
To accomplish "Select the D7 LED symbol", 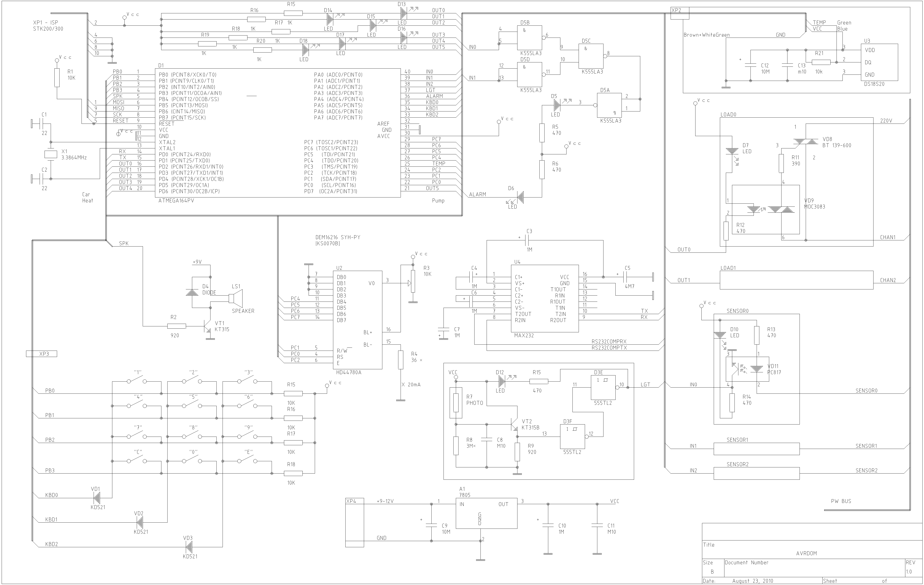I will click(x=732, y=151).
